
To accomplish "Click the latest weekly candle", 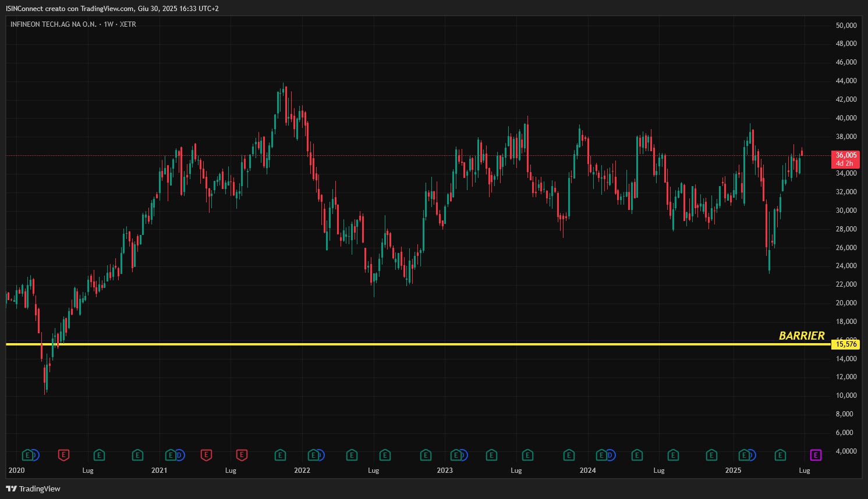I will [802, 152].
